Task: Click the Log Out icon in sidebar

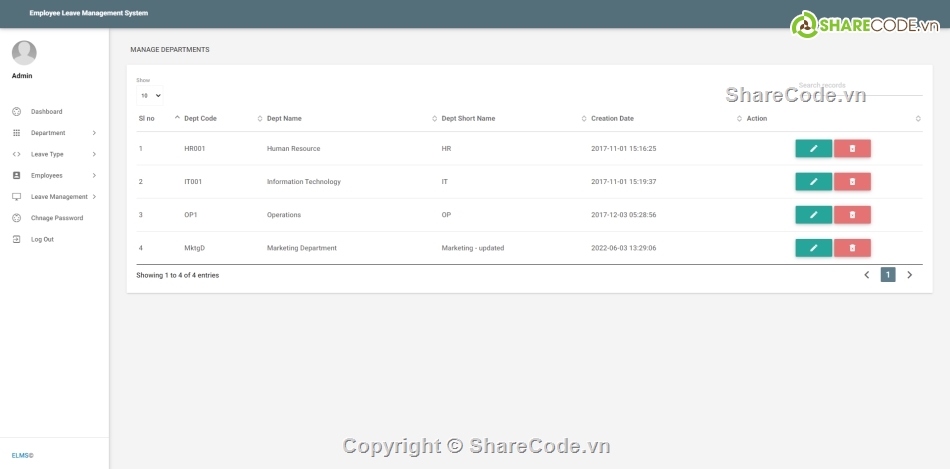Action: [16, 239]
